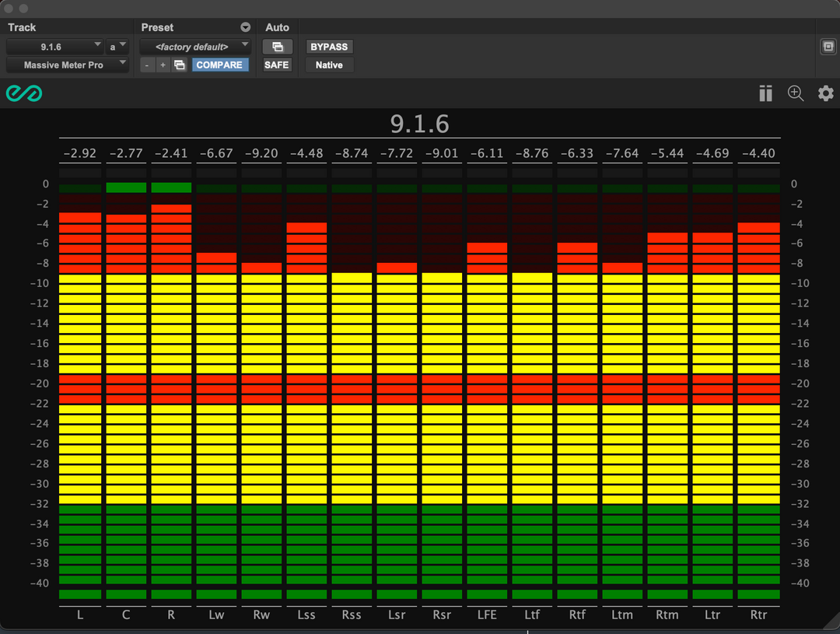840x634 pixels.
Task: Open the Massive Meter Pro plug-in selector
Action: pyautogui.click(x=67, y=65)
